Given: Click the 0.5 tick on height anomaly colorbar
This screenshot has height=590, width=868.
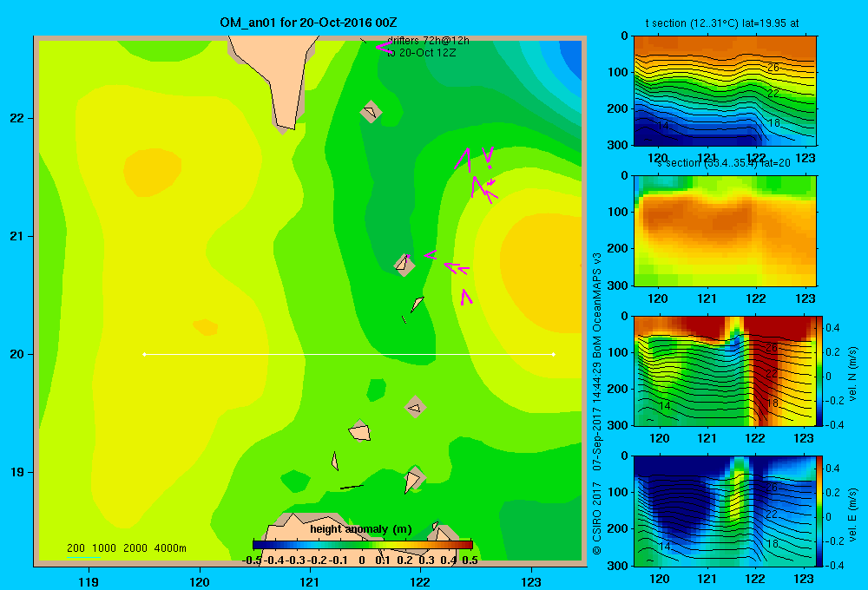Looking at the screenshot, I should click(x=470, y=560).
